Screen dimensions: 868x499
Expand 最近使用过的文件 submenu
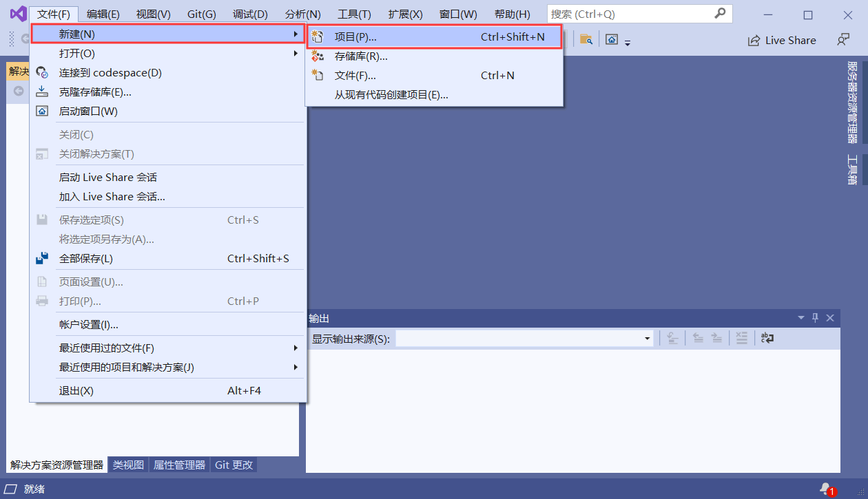point(296,348)
